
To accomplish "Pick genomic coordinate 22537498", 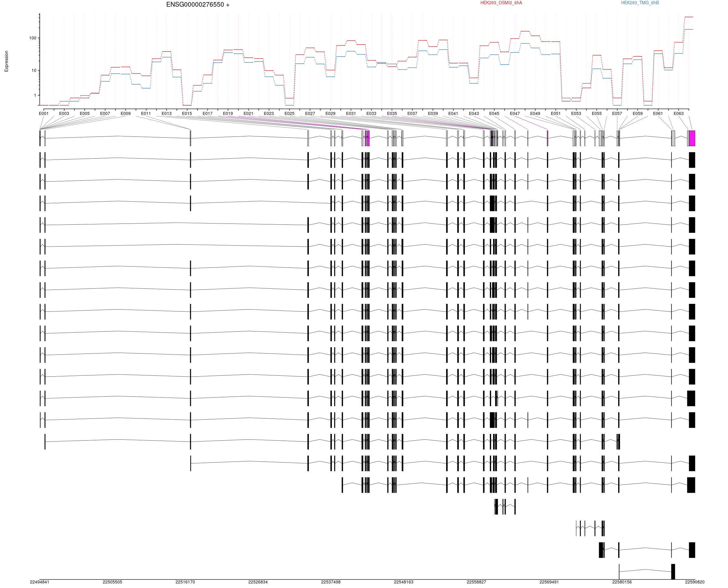I will [x=331, y=582].
